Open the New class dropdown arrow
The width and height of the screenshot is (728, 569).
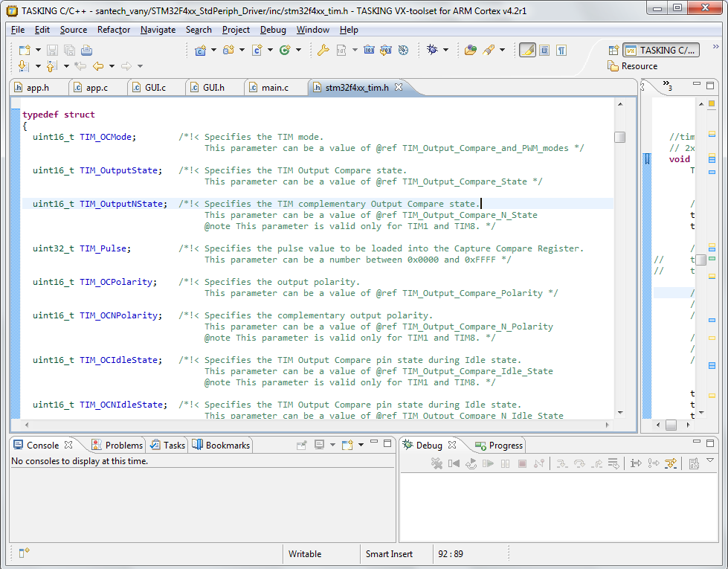tap(298, 50)
